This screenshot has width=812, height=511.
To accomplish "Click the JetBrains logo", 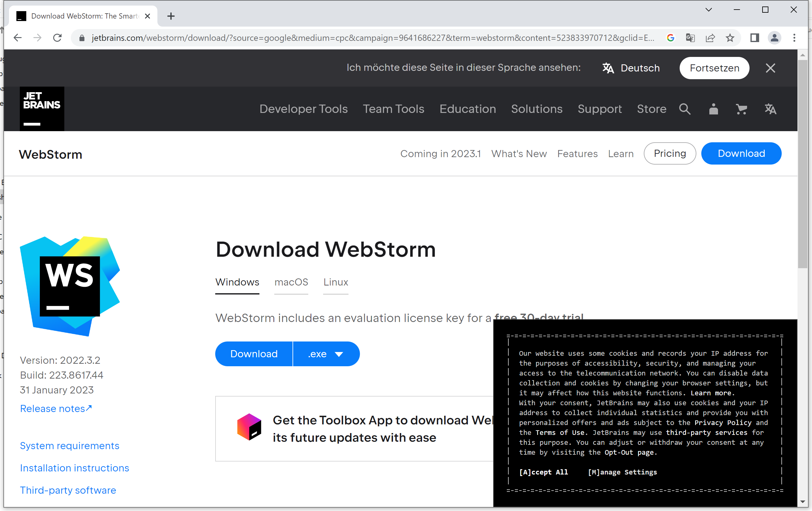I will (42, 109).
